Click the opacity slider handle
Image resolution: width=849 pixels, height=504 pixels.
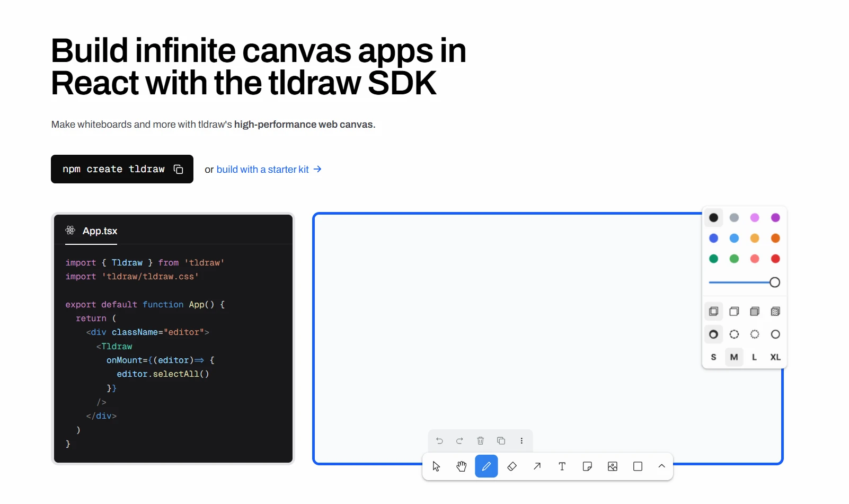pos(775,282)
